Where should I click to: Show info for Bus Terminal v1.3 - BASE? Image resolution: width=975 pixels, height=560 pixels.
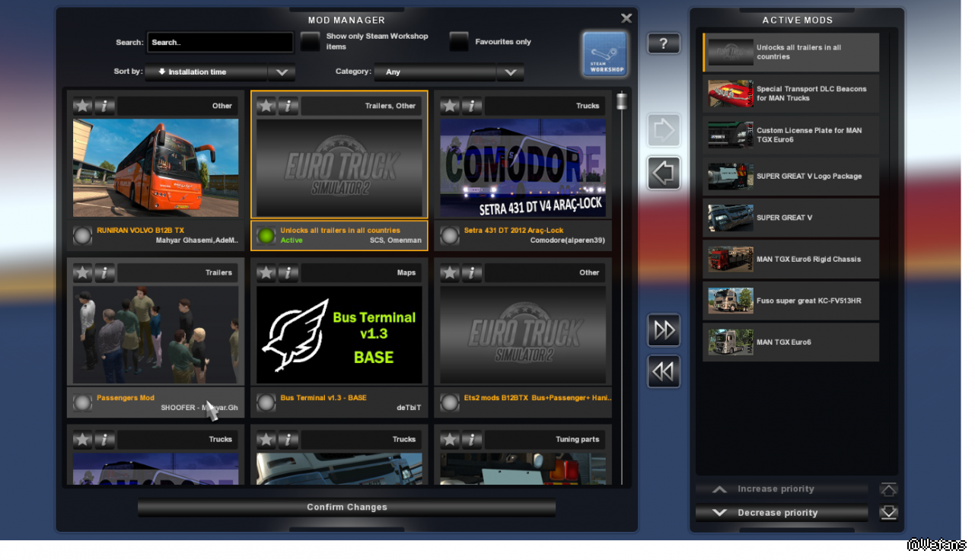click(x=288, y=272)
